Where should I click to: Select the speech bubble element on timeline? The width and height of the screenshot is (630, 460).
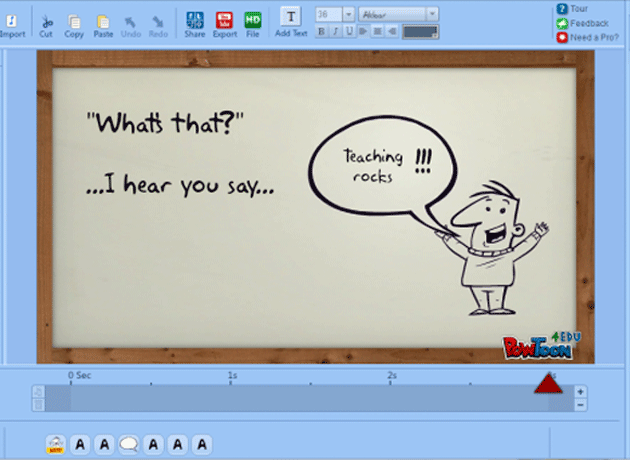pos(129,444)
